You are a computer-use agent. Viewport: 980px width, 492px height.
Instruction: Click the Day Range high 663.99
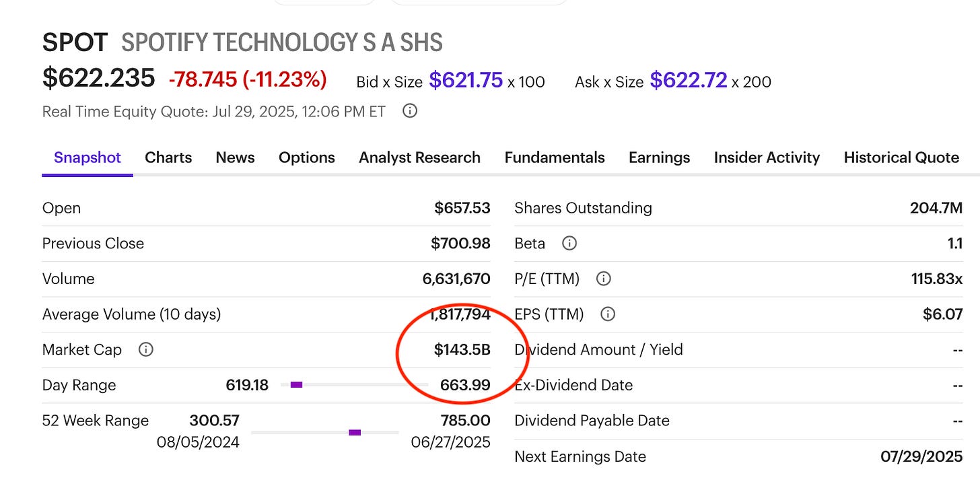(465, 385)
